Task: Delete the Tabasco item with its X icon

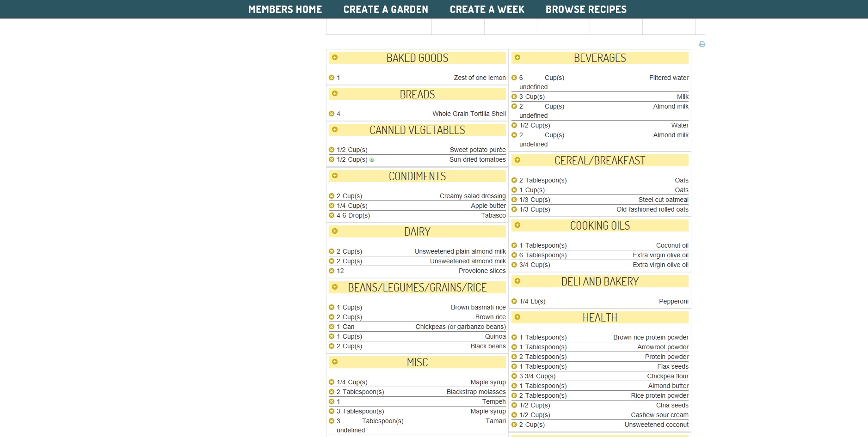Action: coord(331,215)
